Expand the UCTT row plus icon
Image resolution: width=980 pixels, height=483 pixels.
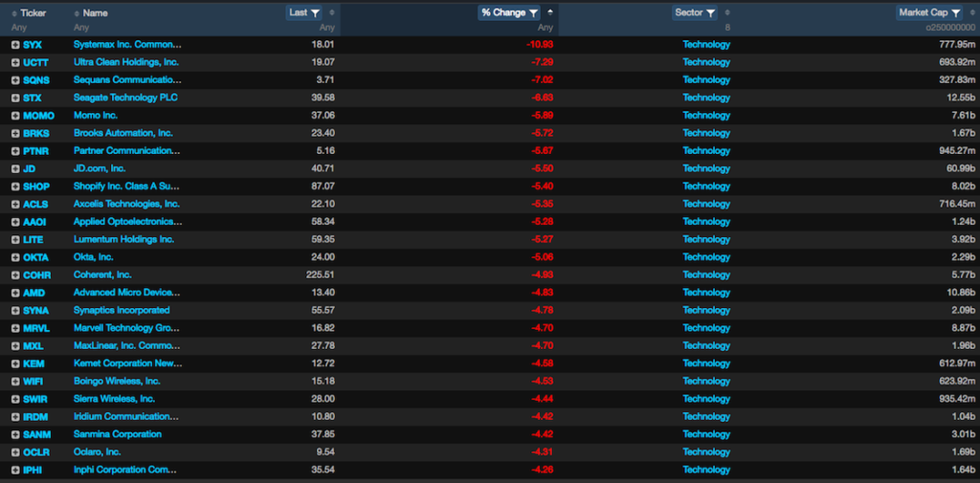[15, 62]
